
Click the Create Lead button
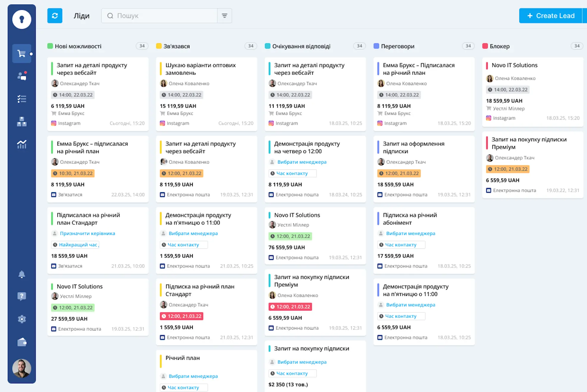552,16
